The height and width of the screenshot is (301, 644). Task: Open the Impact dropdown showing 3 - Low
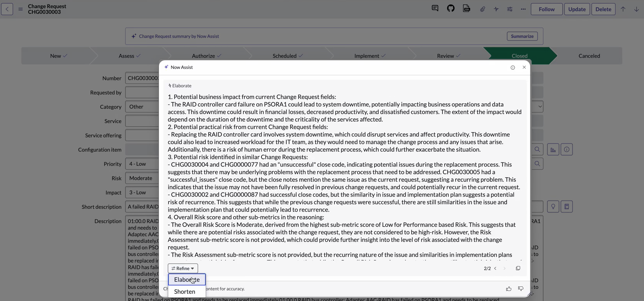coord(142,192)
